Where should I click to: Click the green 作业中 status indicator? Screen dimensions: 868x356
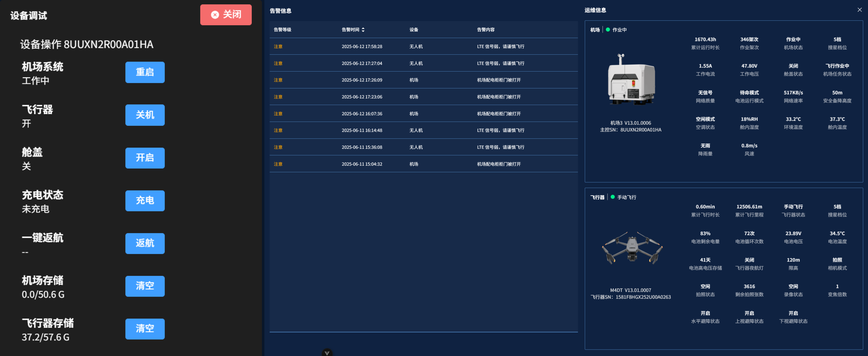pyautogui.click(x=608, y=30)
